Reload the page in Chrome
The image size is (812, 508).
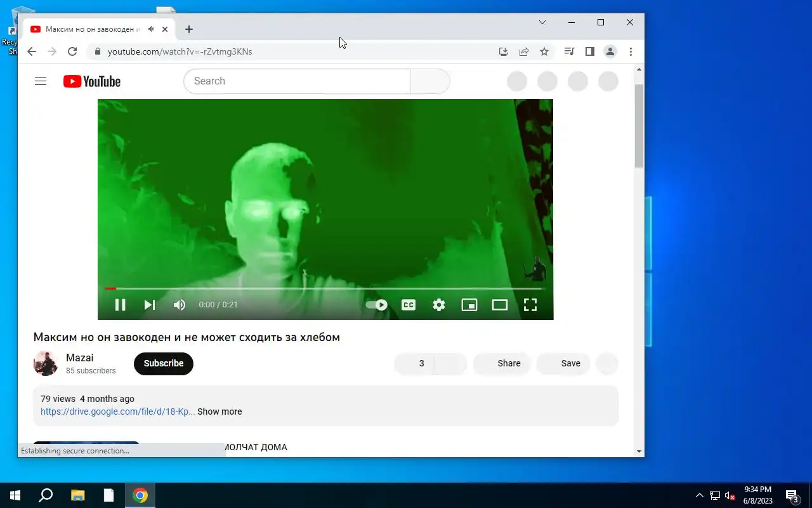click(72, 51)
